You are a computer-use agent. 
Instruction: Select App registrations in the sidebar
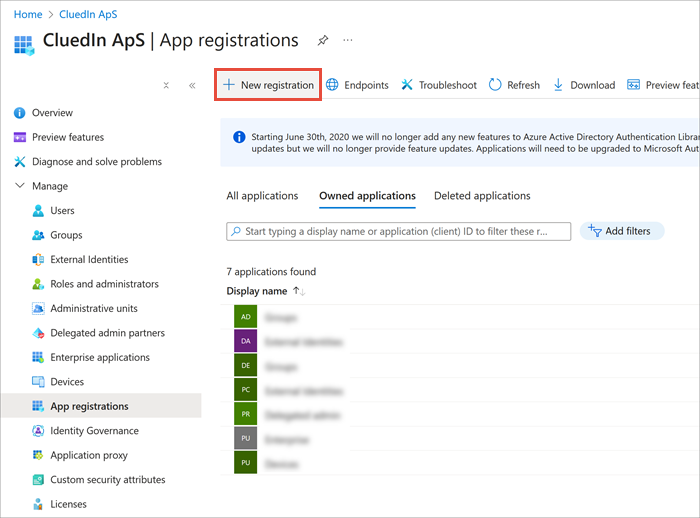101,406
